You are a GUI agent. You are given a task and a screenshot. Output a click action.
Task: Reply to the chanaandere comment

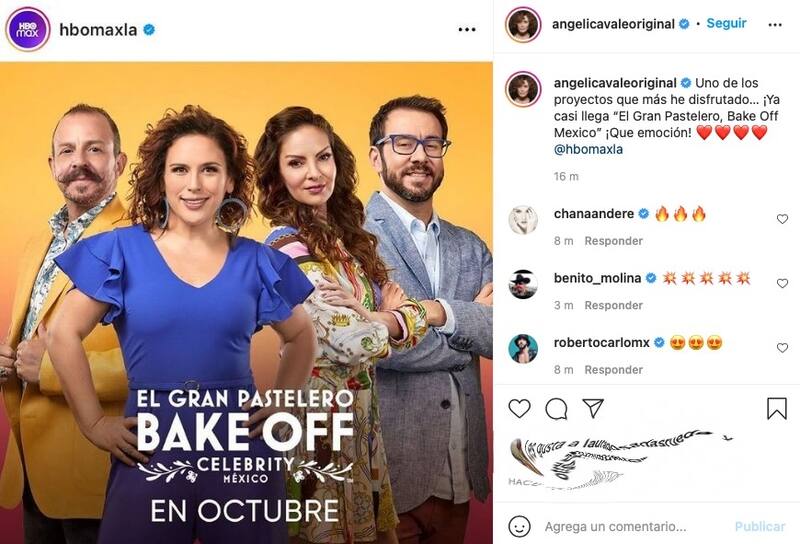point(613,241)
